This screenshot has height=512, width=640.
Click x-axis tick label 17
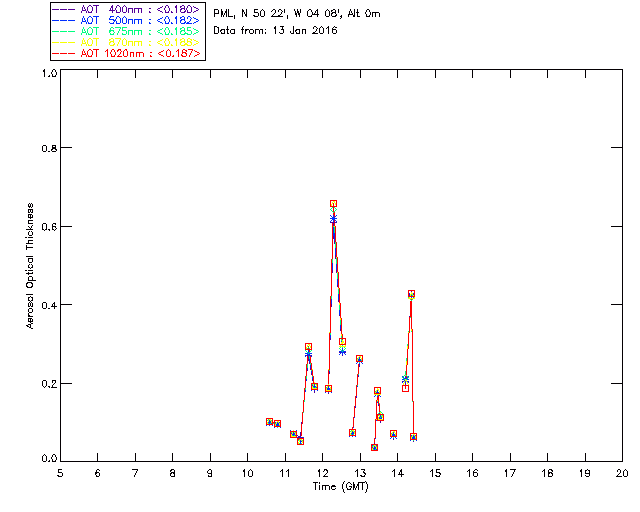(x=510, y=473)
